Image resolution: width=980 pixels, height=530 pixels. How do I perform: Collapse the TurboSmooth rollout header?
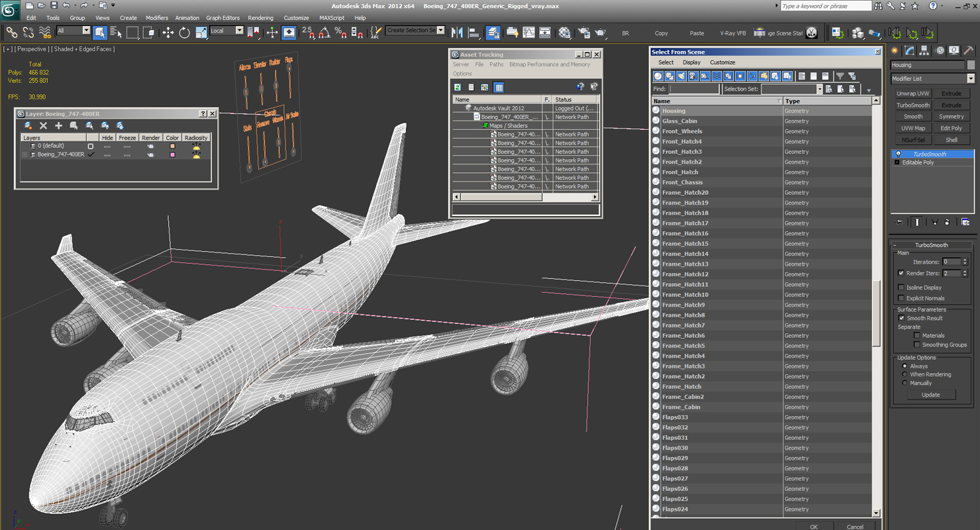(x=932, y=245)
